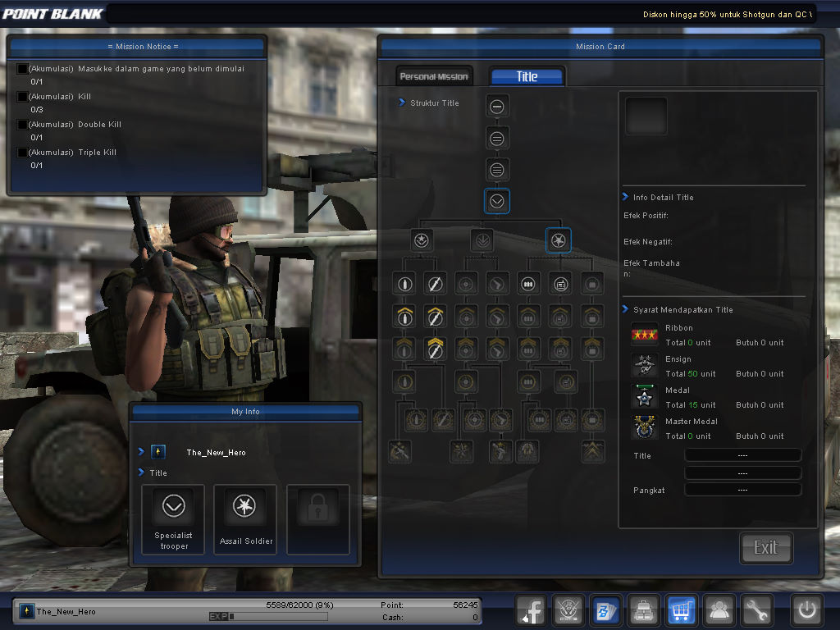Switch to the Title tab

tap(527, 76)
